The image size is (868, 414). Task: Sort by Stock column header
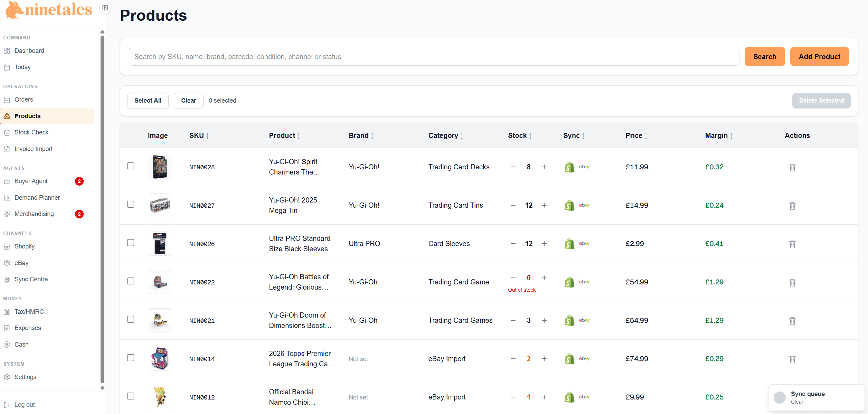tap(520, 135)
